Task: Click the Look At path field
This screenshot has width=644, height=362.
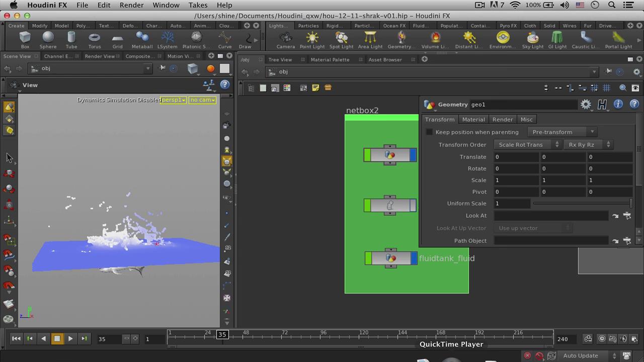Action: point(551,216)
